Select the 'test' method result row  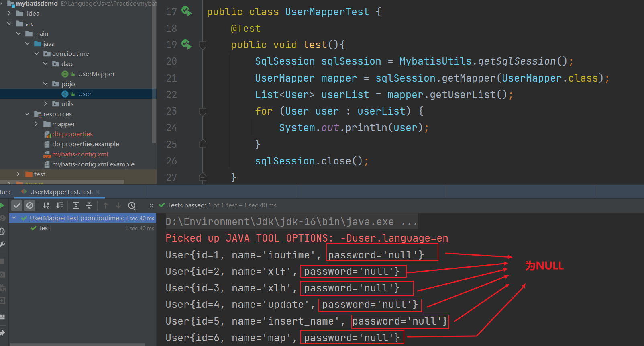82,228
